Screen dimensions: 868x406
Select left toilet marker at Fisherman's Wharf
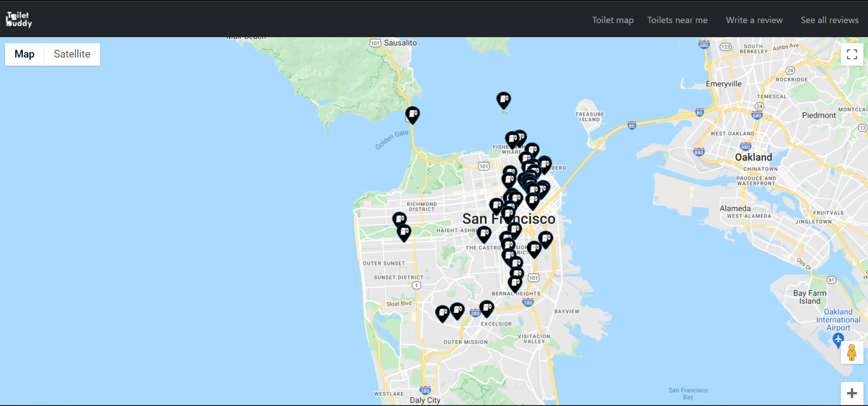tap(512, 140)
